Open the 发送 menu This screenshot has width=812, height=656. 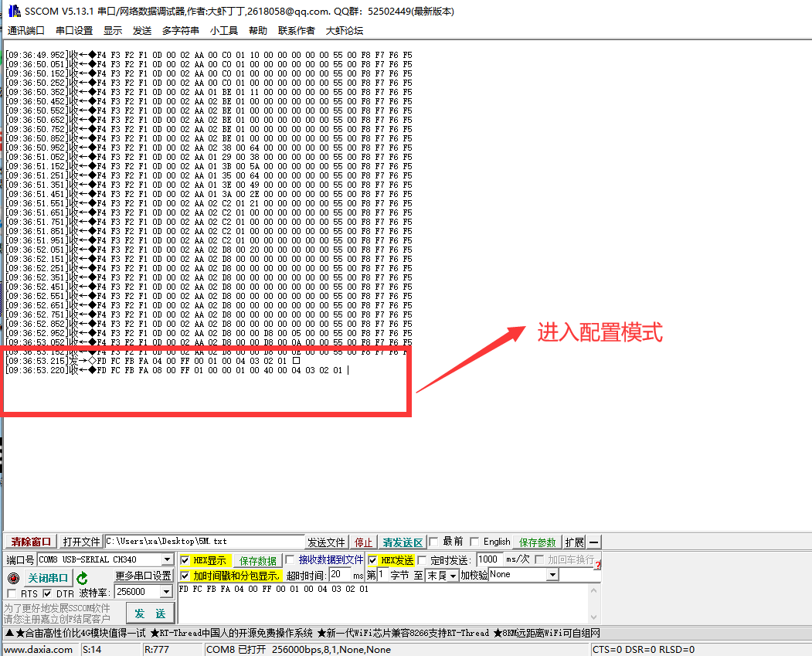142,31
